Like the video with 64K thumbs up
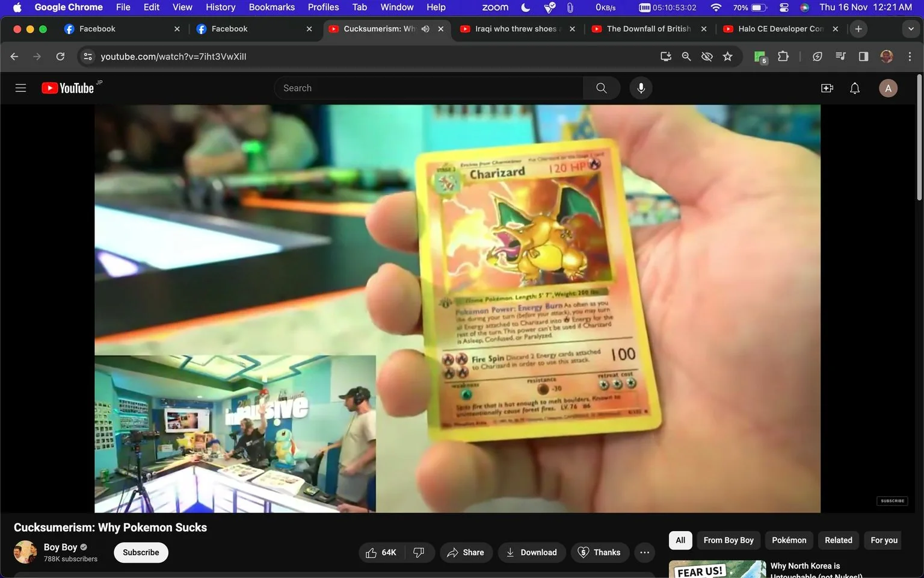 click(x=382, y=552)
